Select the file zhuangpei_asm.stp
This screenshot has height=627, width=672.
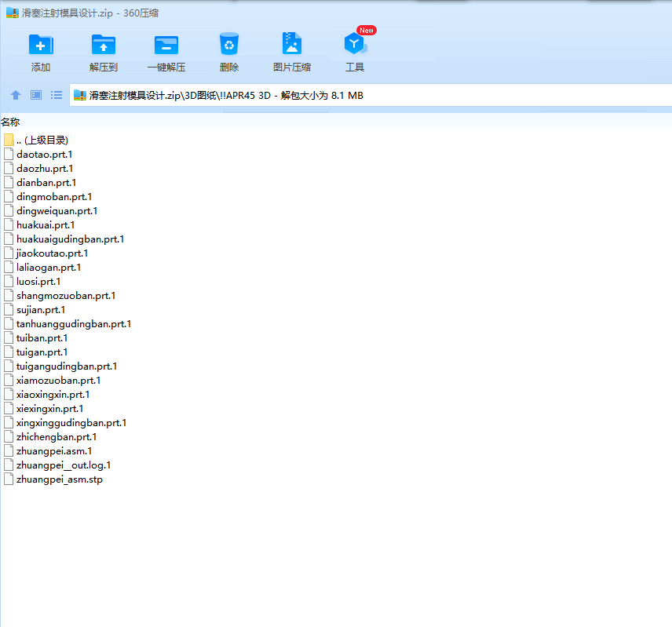point(60,479)
